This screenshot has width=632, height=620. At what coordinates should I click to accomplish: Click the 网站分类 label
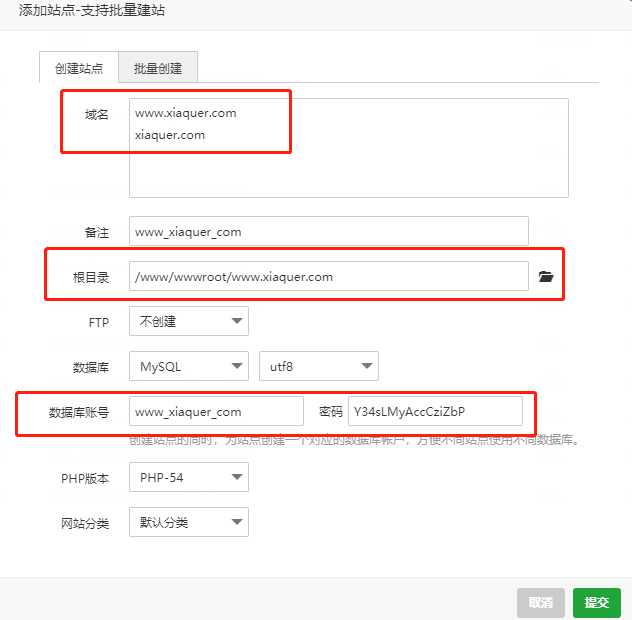pos(85,524)
